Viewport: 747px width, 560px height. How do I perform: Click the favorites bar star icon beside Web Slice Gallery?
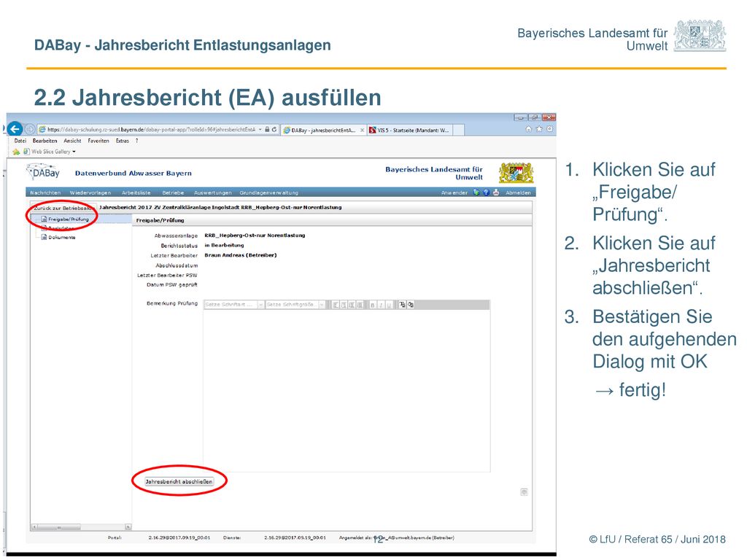pos(16,152)
